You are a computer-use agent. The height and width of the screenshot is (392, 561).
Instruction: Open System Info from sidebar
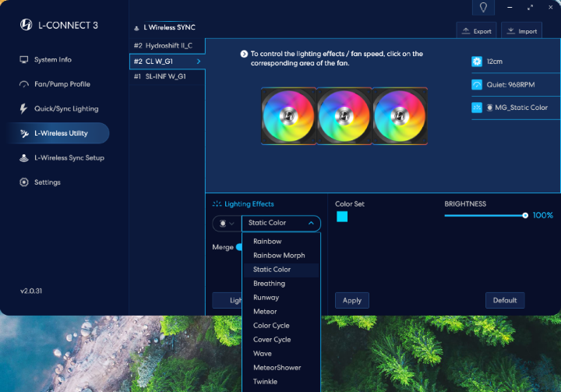tap(52, 60)
